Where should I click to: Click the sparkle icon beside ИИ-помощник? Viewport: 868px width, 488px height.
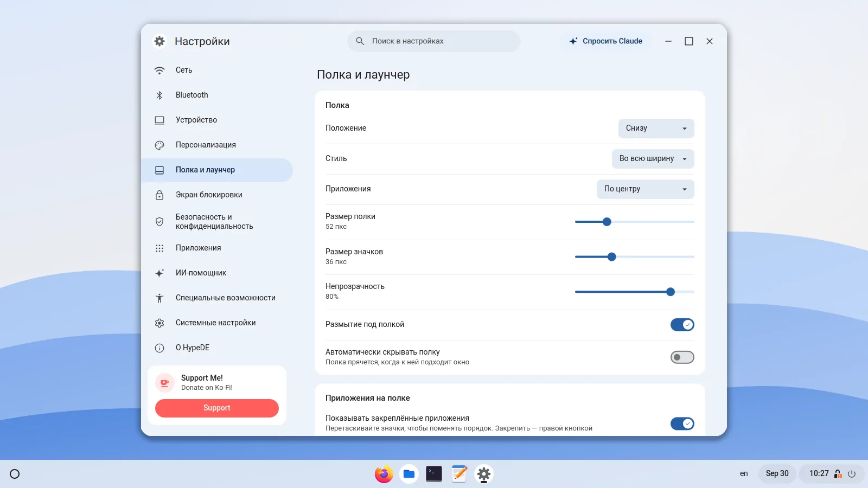159,273
